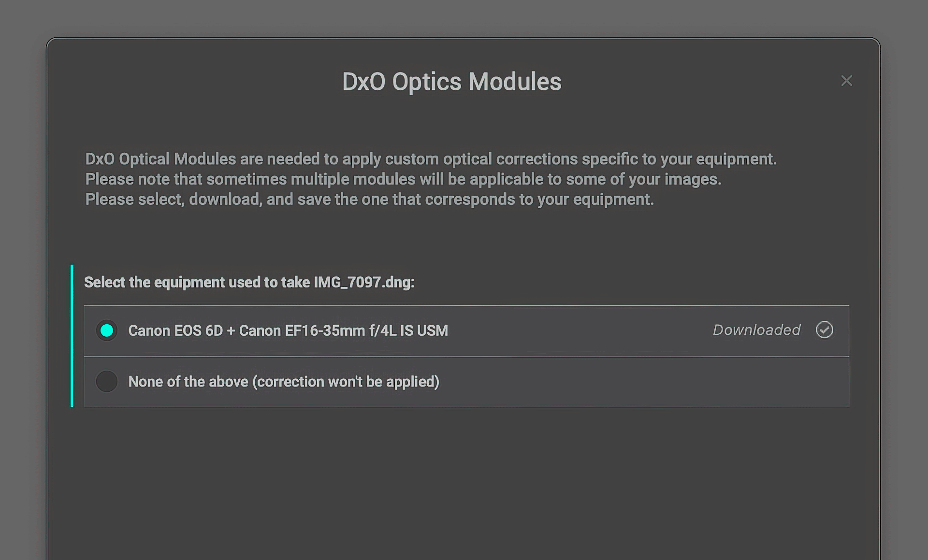Select the Canon EOS 6D lens module radio button
The width and height of the screenshot is (928, 560).
107,331
